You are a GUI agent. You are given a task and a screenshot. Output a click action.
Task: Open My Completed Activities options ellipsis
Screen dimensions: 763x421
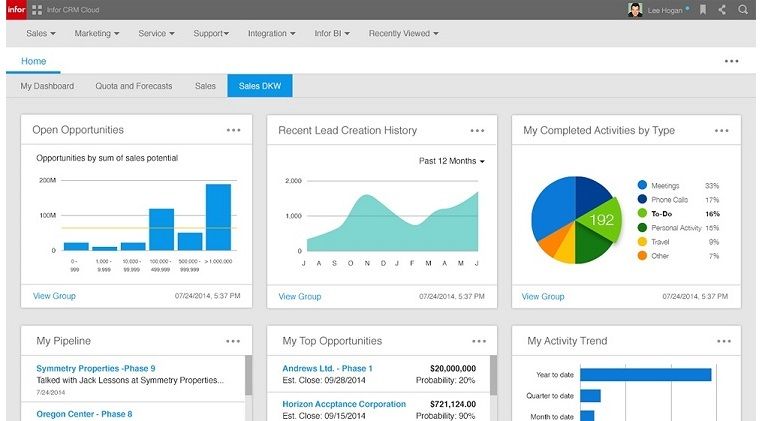722,130
